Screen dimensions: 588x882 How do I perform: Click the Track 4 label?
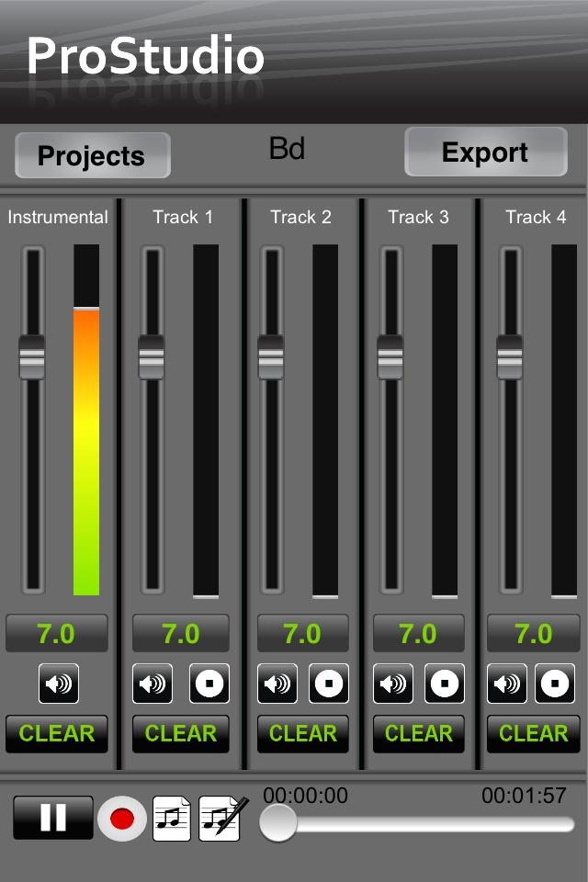(536, 217)
